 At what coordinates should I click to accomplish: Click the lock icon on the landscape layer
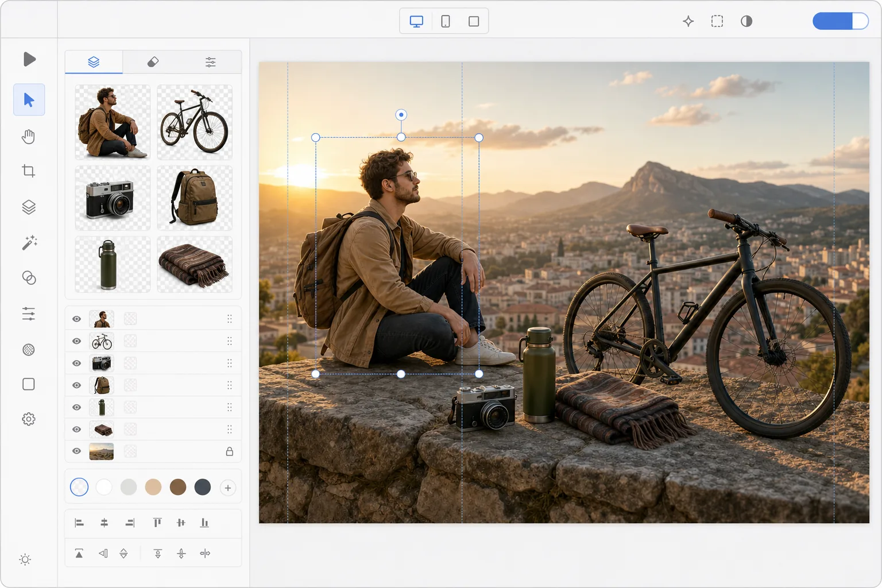(229, 451)
